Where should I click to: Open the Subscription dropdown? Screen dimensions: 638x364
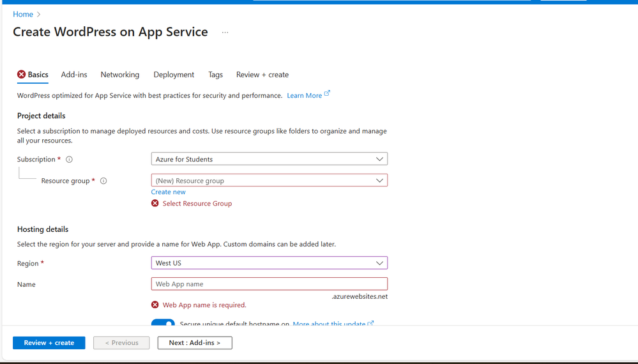click(x=269, y=159)
